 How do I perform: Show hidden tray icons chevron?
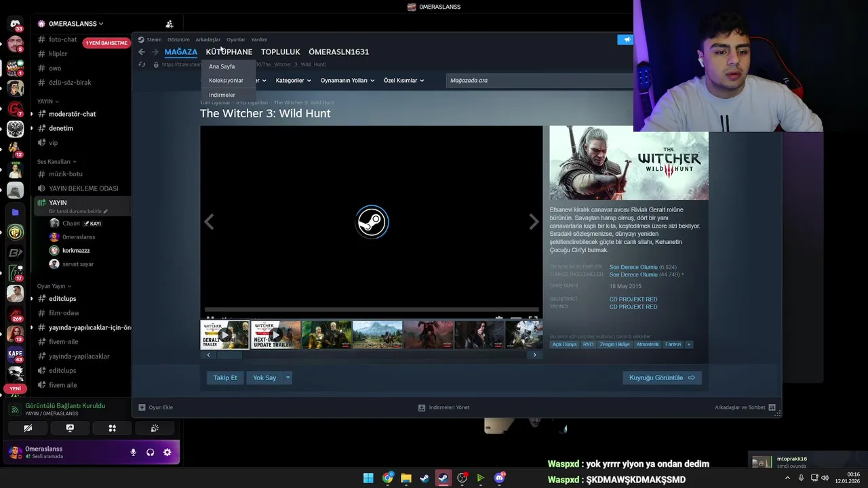787,478
